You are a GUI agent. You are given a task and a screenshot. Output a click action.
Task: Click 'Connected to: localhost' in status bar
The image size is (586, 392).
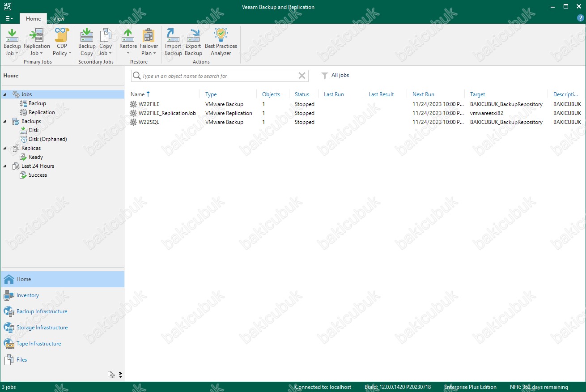[x=323, y=387]
